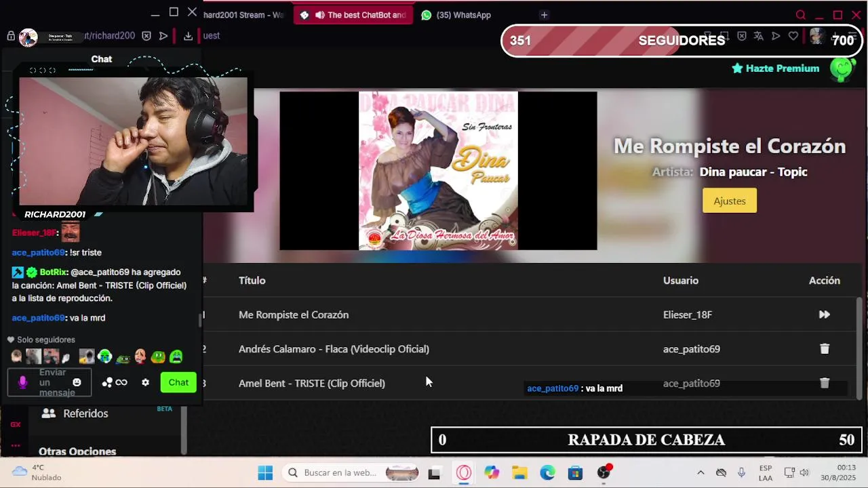Click BotRix username in chat

[x=53, y=272]
